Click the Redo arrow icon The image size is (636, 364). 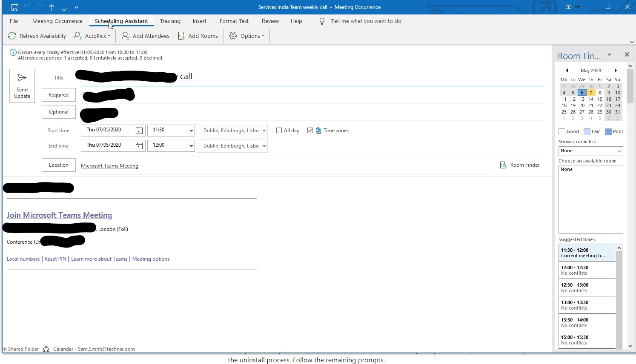coord(40,7)
